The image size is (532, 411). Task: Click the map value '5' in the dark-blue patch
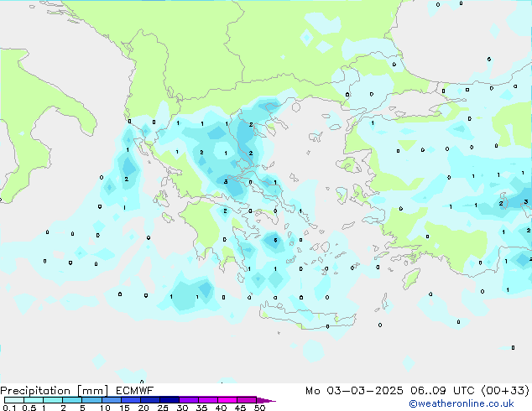coord(275,240)
